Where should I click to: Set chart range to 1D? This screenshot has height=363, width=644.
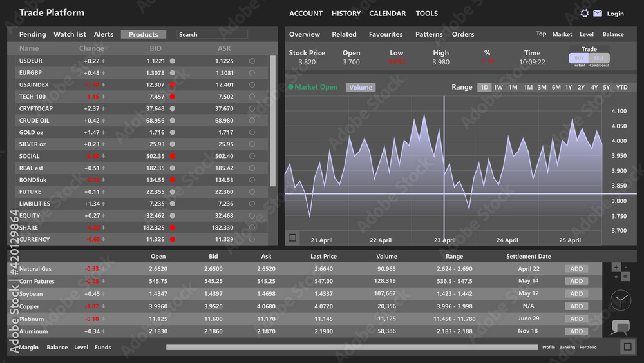(x=484, y=87)
